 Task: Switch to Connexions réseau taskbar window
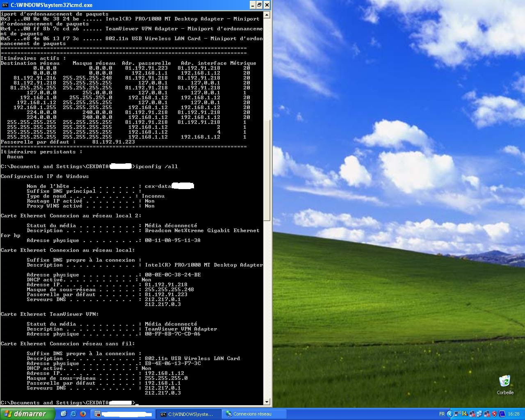coord(251,414)
